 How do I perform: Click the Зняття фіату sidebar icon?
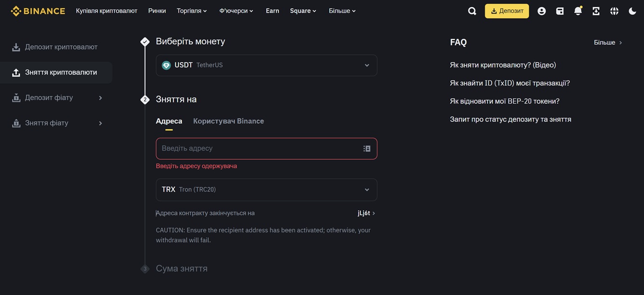(x=16, y=123)
